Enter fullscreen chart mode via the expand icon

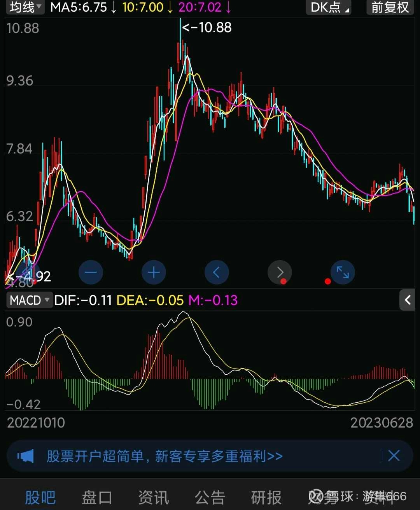pos(343,272)
